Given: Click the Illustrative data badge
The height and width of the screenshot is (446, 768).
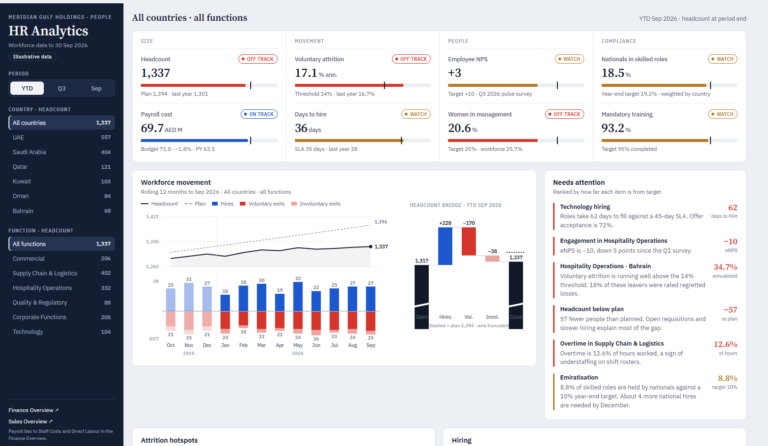Looking at the screenshot, I should click(x=32, y=57).
